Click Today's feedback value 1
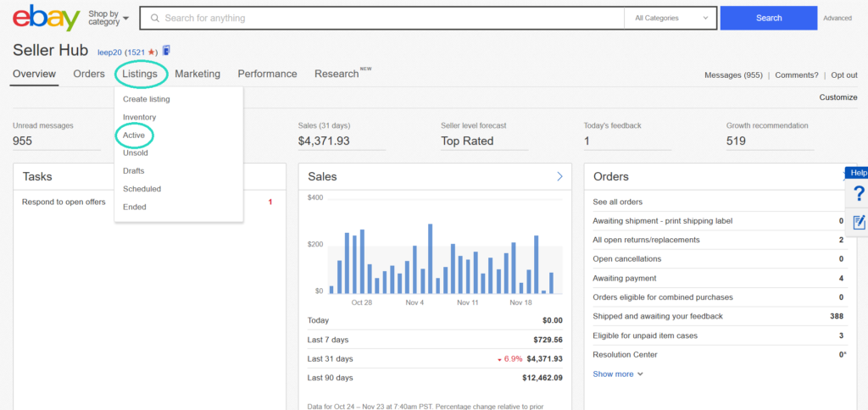868x410 pixels. coord(587,141)
